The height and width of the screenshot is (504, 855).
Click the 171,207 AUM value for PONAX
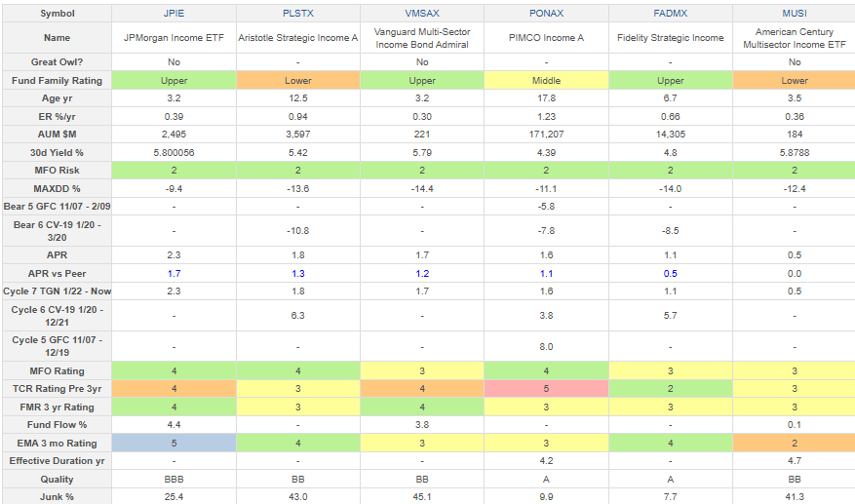tap(545, 134)
